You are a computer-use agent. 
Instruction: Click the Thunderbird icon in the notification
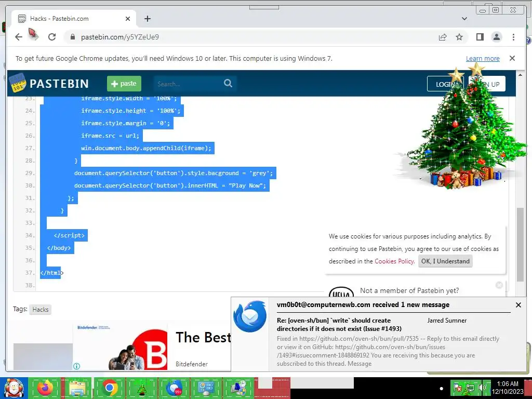250,316
